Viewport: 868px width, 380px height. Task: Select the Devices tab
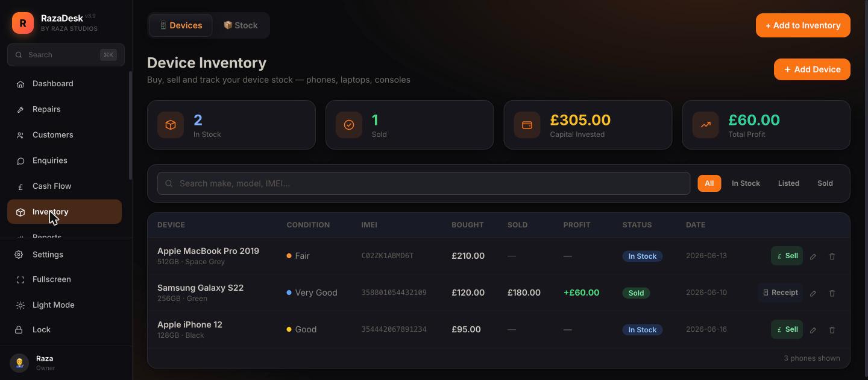point(181,25)
